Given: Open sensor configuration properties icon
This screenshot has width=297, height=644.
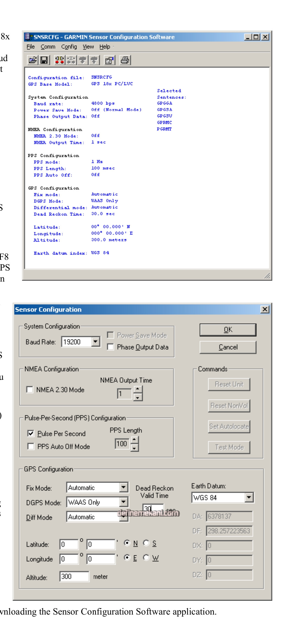Looking at the screenshot, I should [109, 60].
